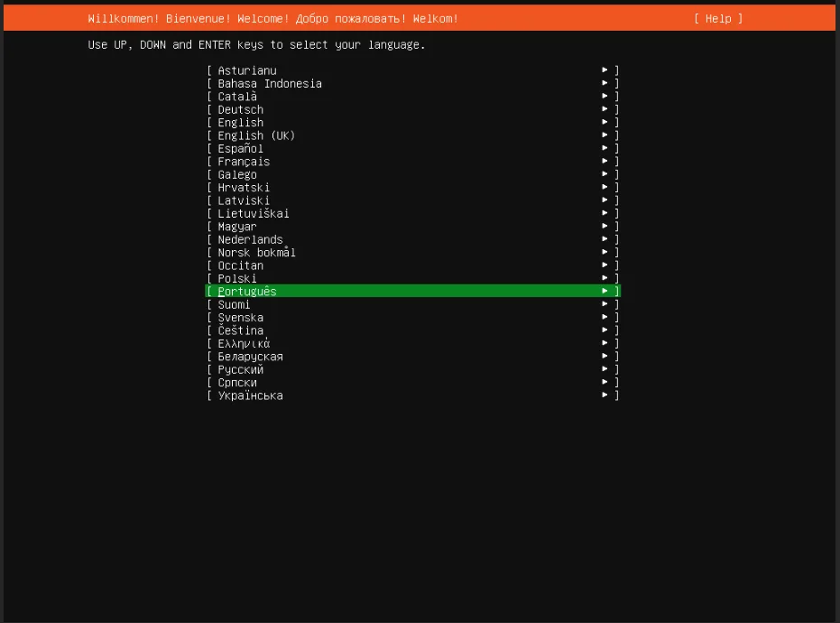
Task: Choose Polski as the language
Action: click(x=412, y=278)
